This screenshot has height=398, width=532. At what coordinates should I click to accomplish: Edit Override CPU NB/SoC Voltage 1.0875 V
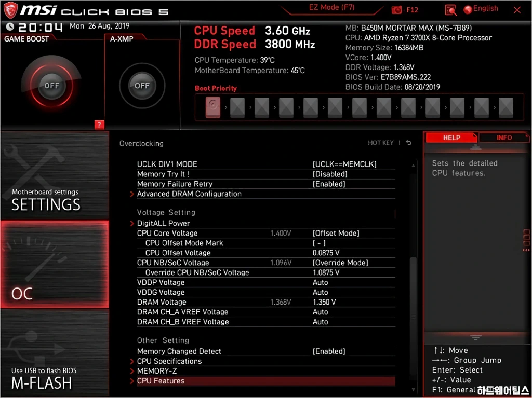tap(326, 272)
